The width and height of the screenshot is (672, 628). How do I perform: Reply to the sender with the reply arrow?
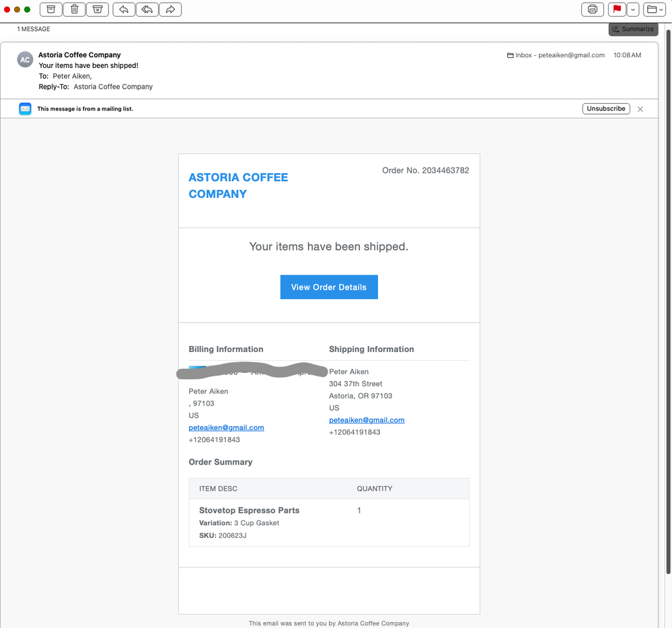coord(124,9)
